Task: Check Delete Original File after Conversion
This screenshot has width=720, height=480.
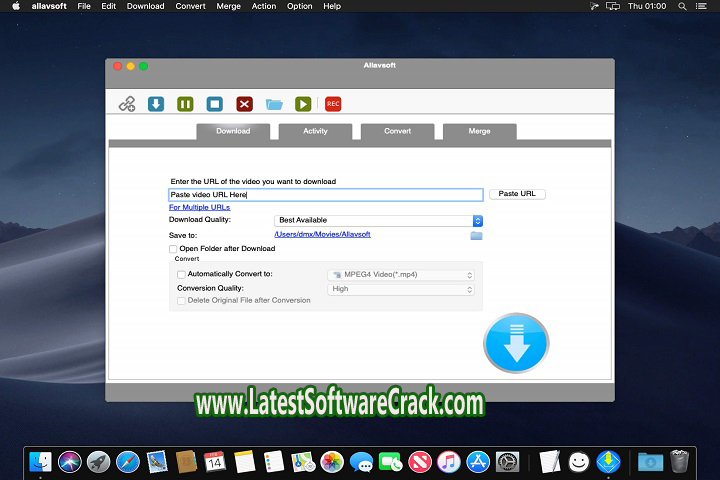Action: coord(181,300)
